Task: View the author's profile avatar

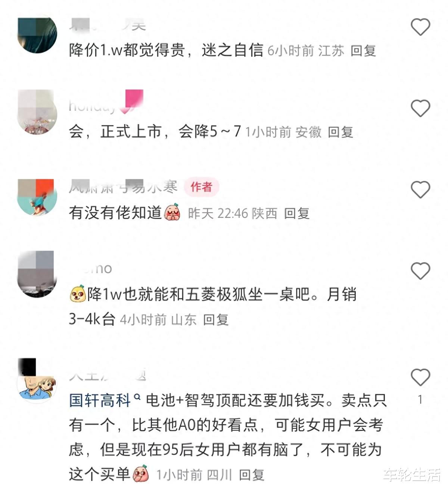Action: (x=37, y=196)
